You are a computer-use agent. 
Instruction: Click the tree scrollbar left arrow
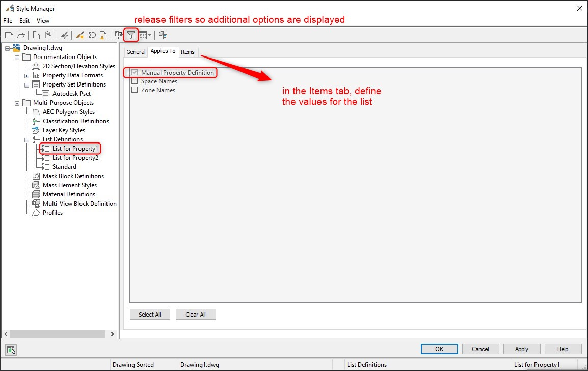[6, 334]
